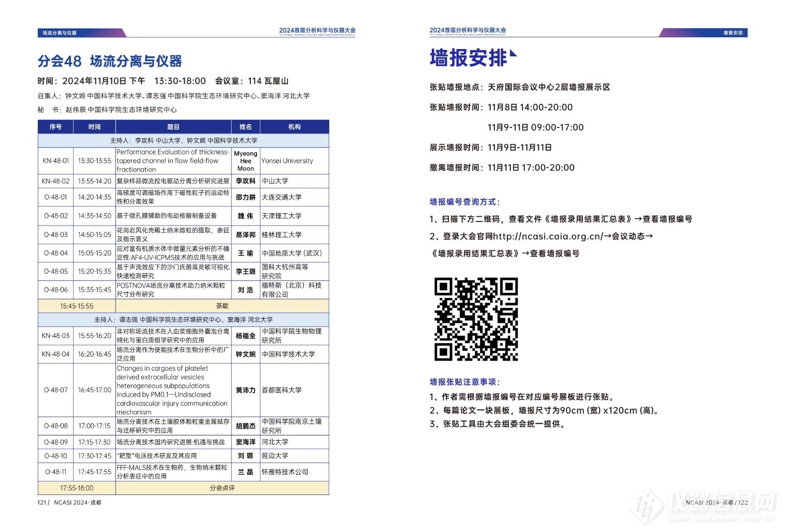The image size is (785, 532).
Task: Click the '时间' column header
Action: pyautogui.click(x=95, y=127)
